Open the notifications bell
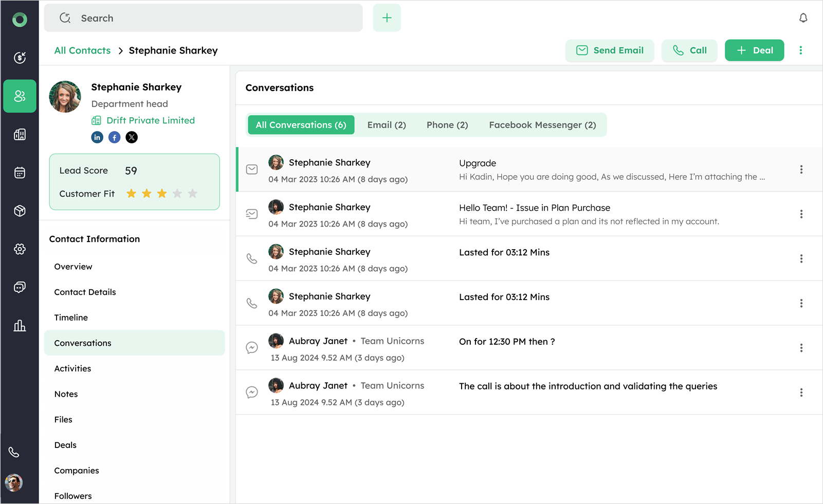823x504 pixels. coord(803,18)
